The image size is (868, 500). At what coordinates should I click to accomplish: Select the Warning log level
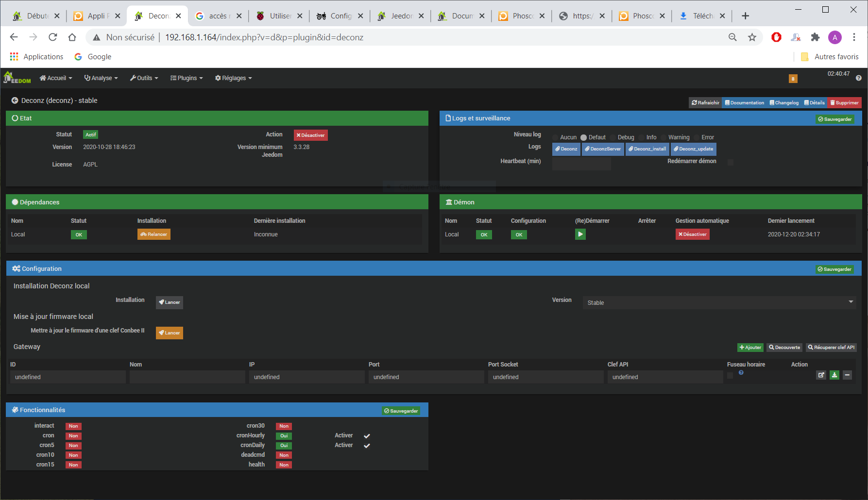point(664,137)
